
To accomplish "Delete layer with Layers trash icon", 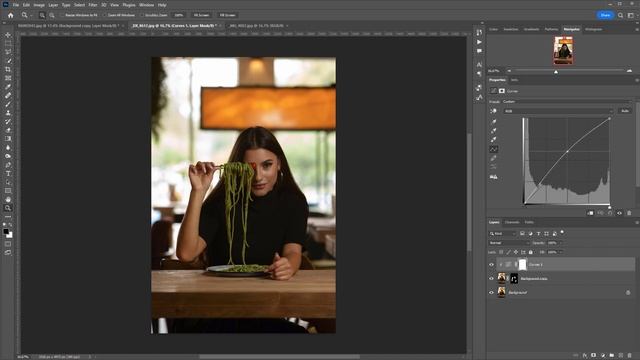I will tap(629, 356).
